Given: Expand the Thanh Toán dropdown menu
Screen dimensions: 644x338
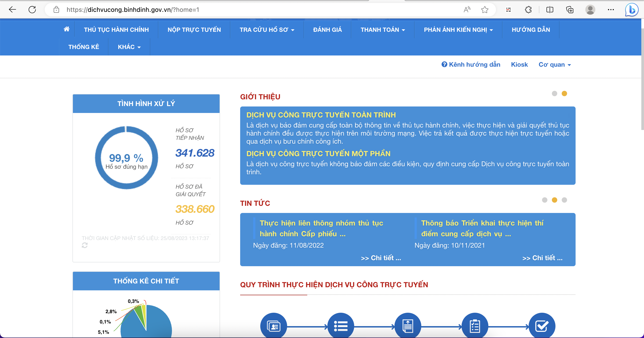Looking at the screenshot, I should pos(383,30).
